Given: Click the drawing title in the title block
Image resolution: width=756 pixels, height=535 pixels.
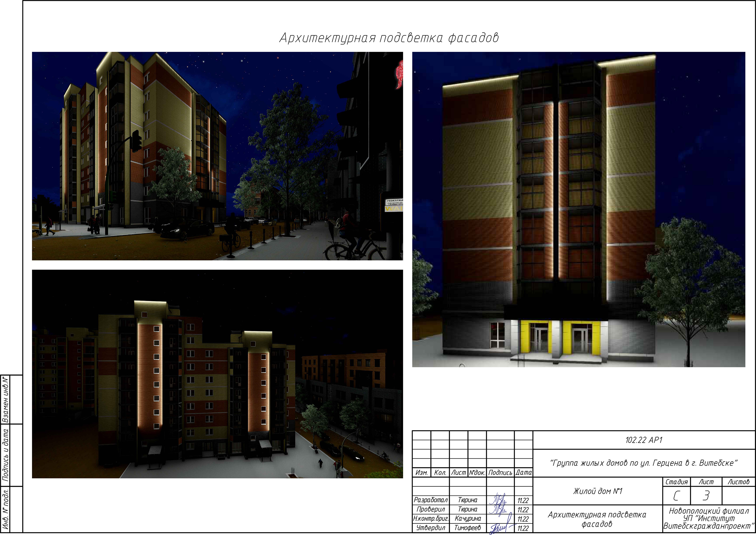Looking at the screenshot, I should [x=597, y=519].
